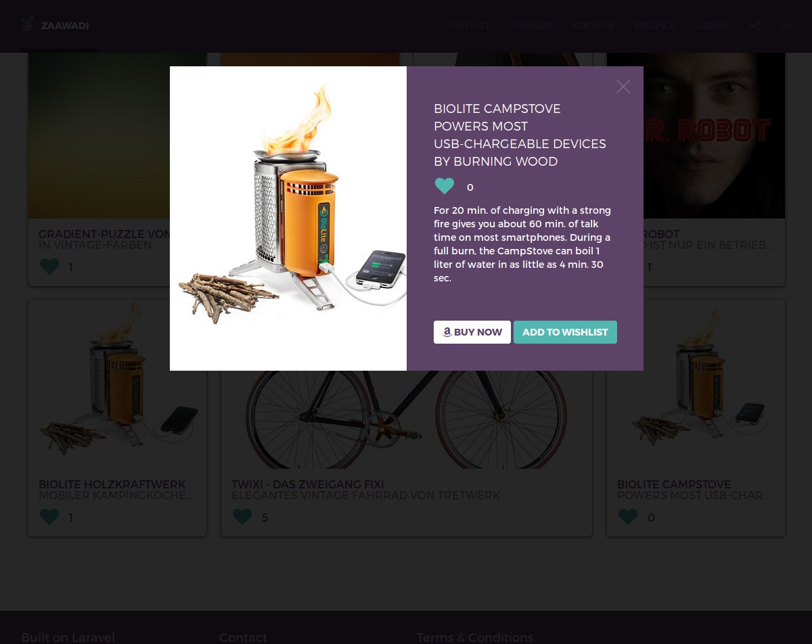Click the share icon in header
812x644 pixels.
click(x=756, y=26)
